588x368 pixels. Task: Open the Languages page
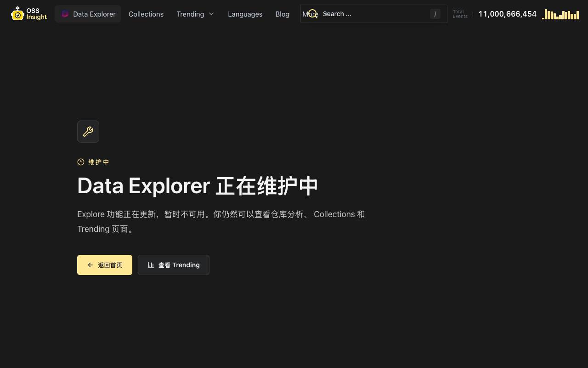pyautogui.click(x=245, y=14)
